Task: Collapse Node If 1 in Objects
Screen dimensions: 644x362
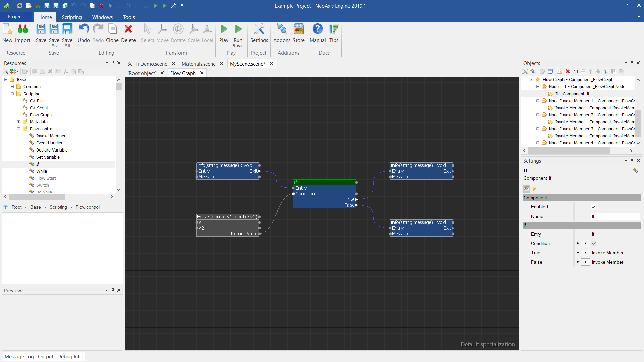Action: pyautogui.click(x=538, y=86)
